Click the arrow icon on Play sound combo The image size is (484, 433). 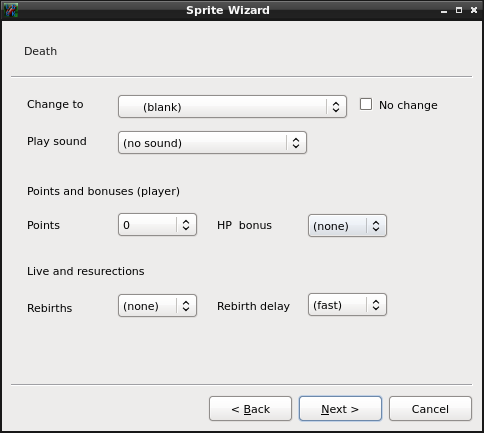(296, 143)
